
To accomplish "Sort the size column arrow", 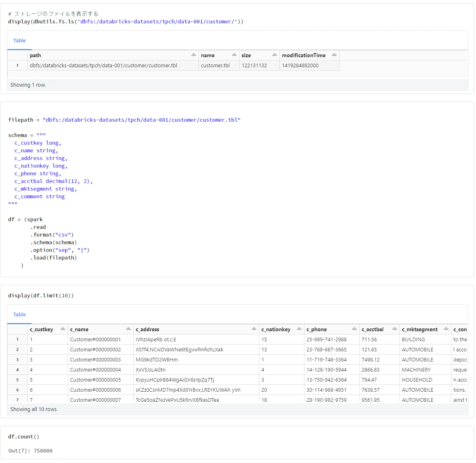I will point(274,55).
